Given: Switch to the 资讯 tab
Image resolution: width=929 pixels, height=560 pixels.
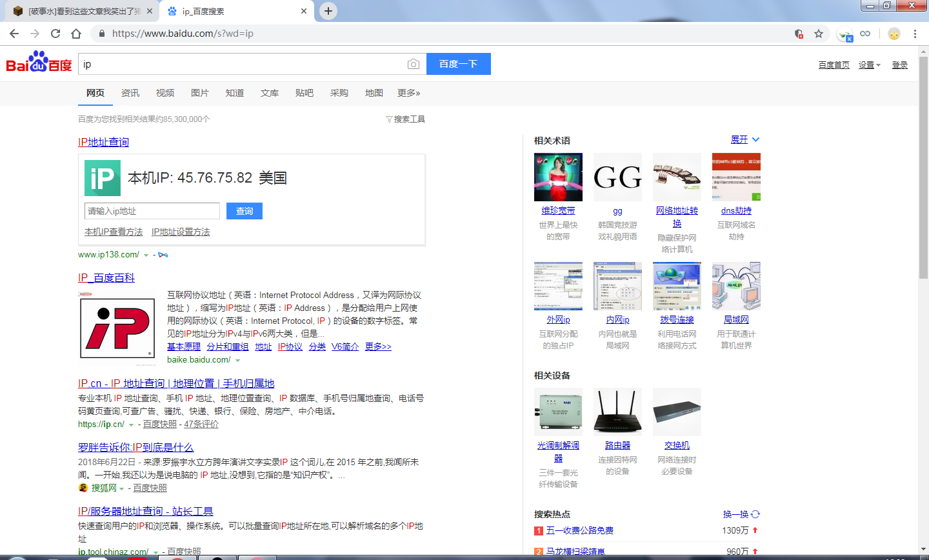Looking at the screenshot, I should [x=130, y=93].
